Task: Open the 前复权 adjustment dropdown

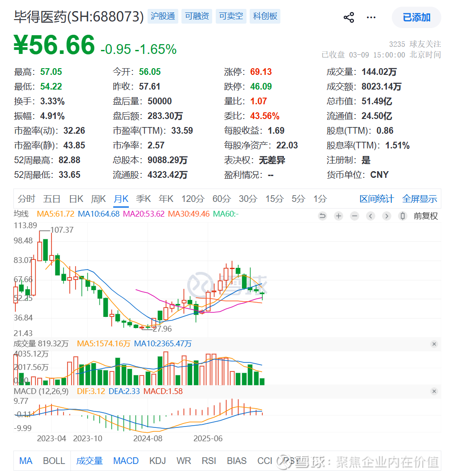Action: coord(426,216)
